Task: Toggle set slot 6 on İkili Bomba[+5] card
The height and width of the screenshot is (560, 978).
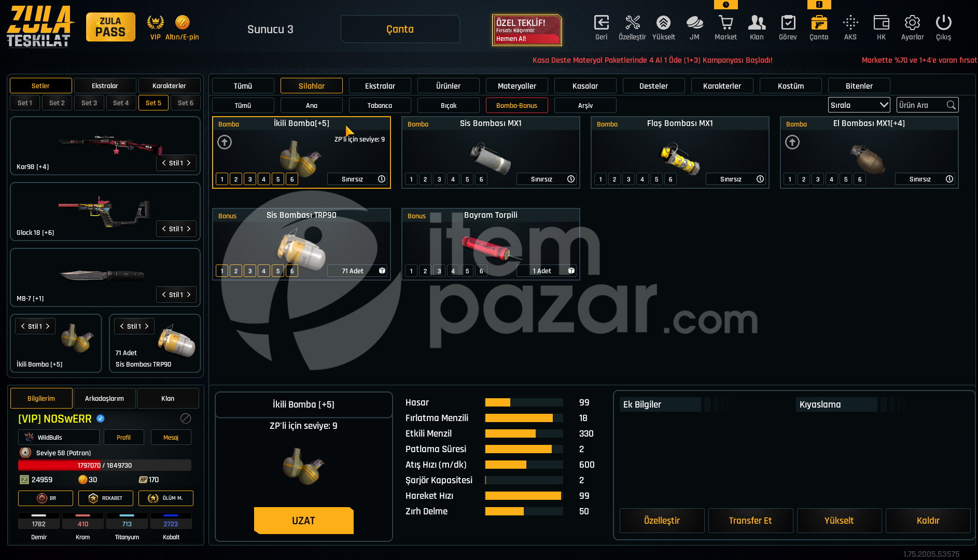Action: point(292,179)
